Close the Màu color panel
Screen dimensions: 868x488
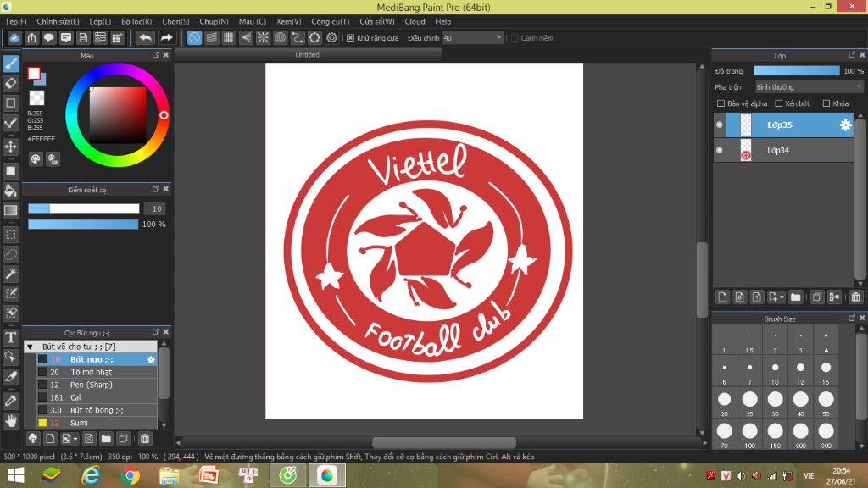pos(165,55)
